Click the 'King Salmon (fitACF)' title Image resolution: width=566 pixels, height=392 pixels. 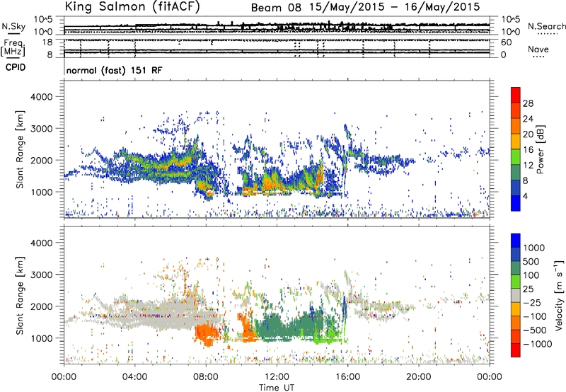point(132,6)
